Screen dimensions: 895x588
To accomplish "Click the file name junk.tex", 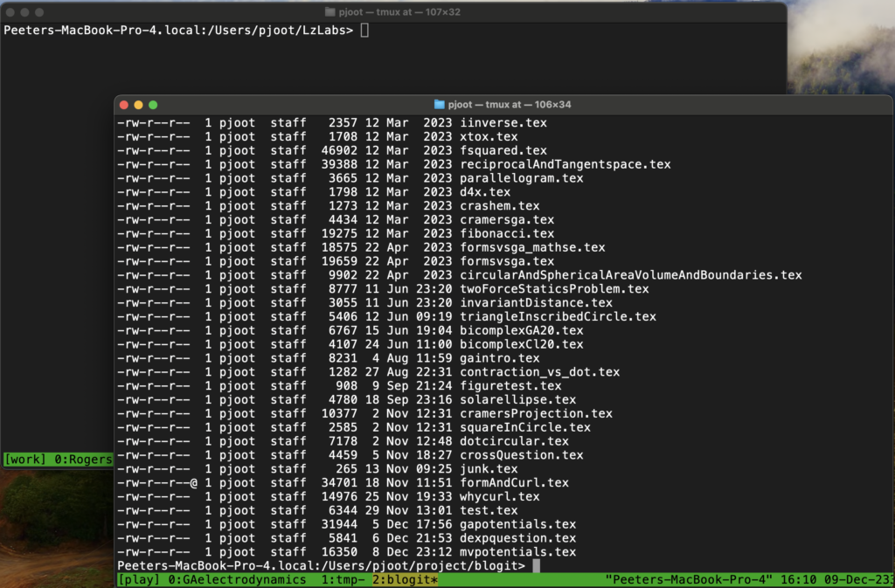I will (489, 469).
